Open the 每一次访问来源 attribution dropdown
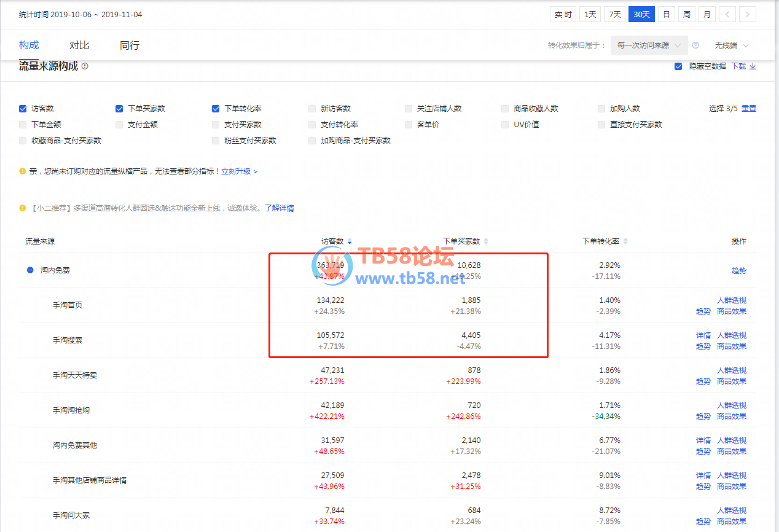Image resolution: width=779 pixels, height=532 pixels. [649, 45]
